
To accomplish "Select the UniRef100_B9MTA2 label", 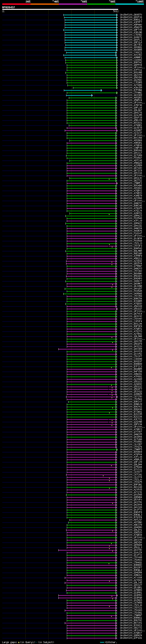I will tap(131, 63).
